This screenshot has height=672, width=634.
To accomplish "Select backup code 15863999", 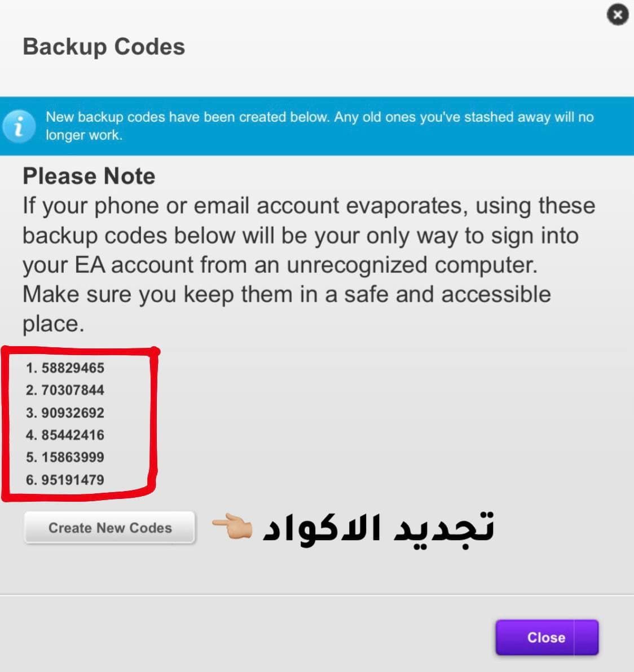I will tap(72, 457).
